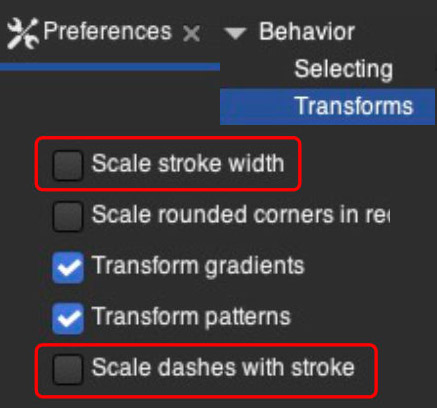Switch to the Preferences tab label
Viewport: 437px width, 408px height.
tap(107, 32)
